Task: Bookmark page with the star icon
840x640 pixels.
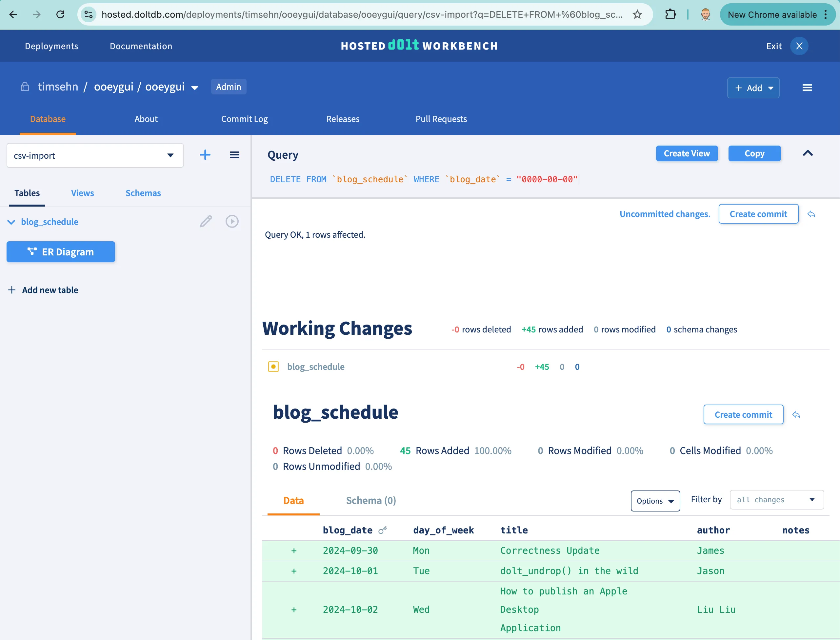Action: [x=637, y=14]
